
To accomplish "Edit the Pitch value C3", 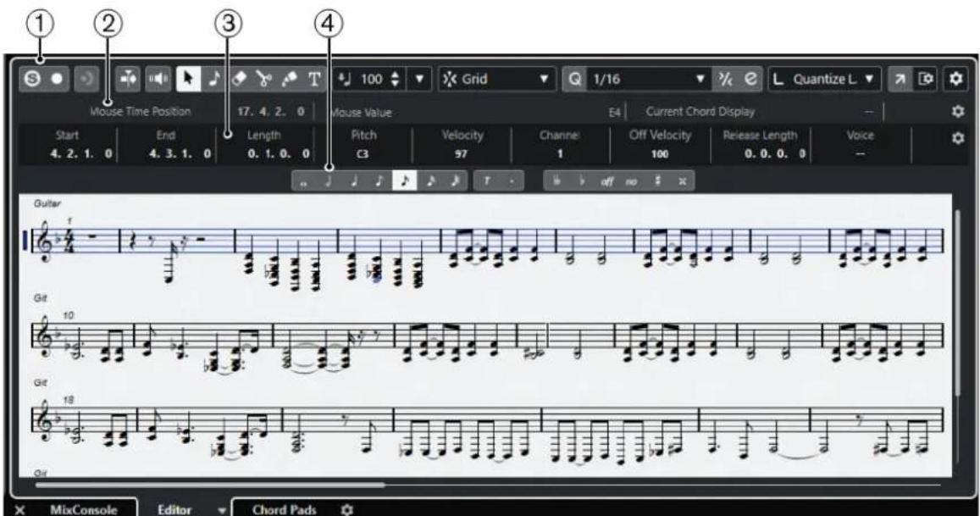I will tap(363, 154).
